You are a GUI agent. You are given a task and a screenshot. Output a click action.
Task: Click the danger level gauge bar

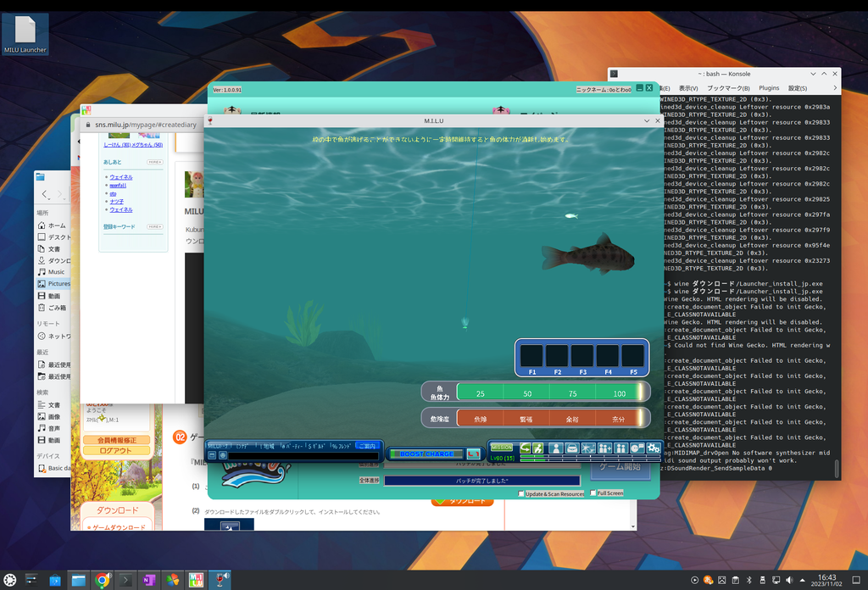549,419
